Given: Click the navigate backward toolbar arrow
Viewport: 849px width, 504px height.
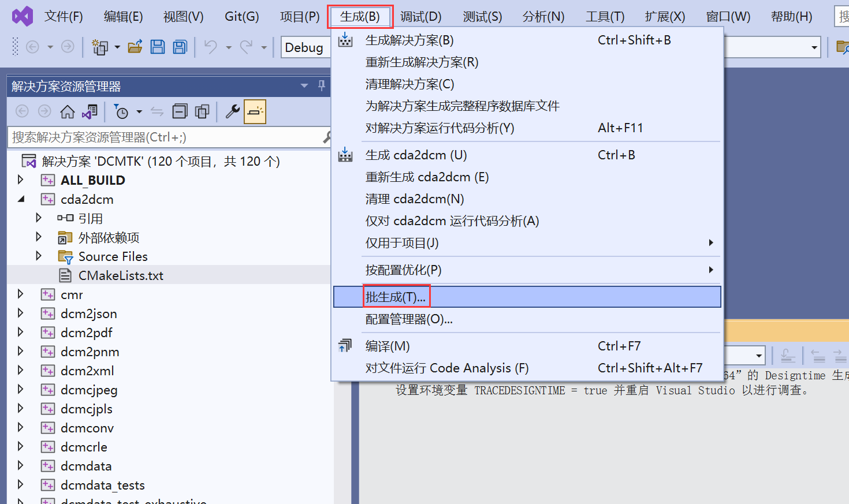Looking at the screenshot, I should (32, 47).
